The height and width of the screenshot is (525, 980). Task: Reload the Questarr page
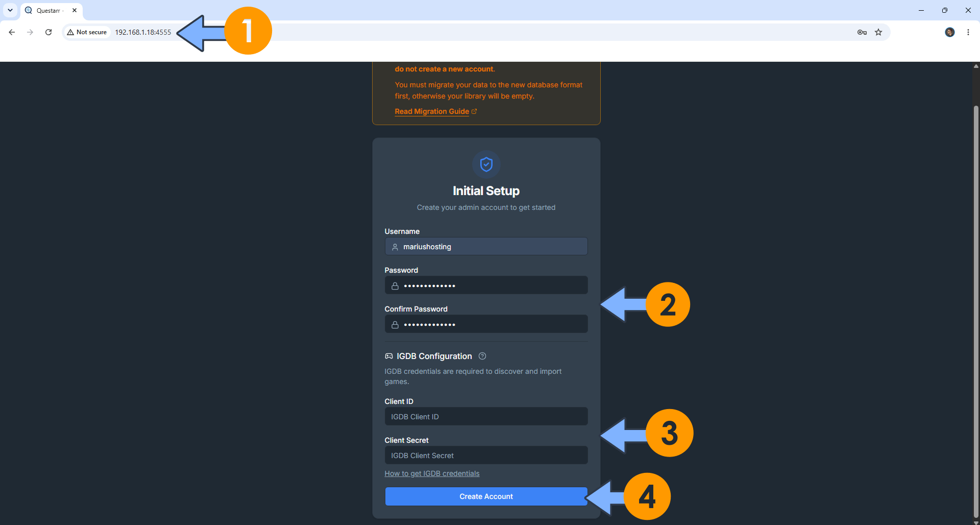48,32
